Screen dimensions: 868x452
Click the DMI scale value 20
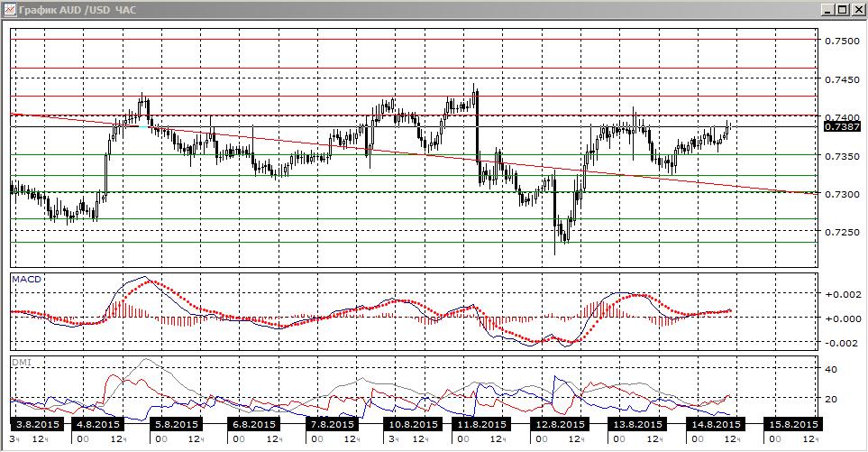831,399
